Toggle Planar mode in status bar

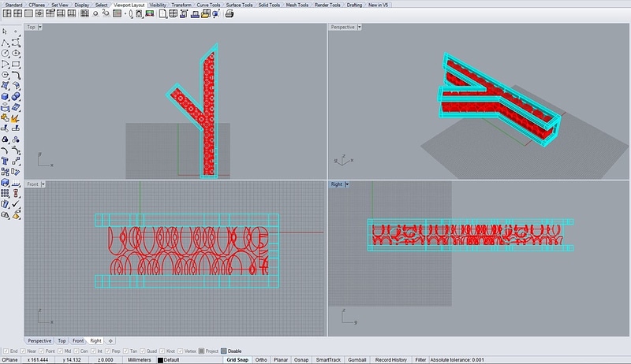coord(281,360)
